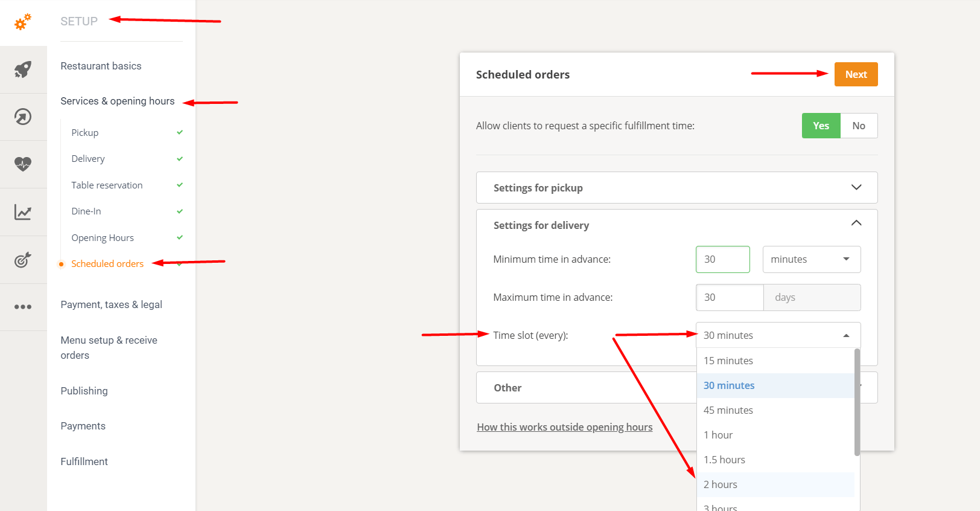Viewport: 980px width, 511px height.
Task: Click the orange Next button
Action: point(856,74)
